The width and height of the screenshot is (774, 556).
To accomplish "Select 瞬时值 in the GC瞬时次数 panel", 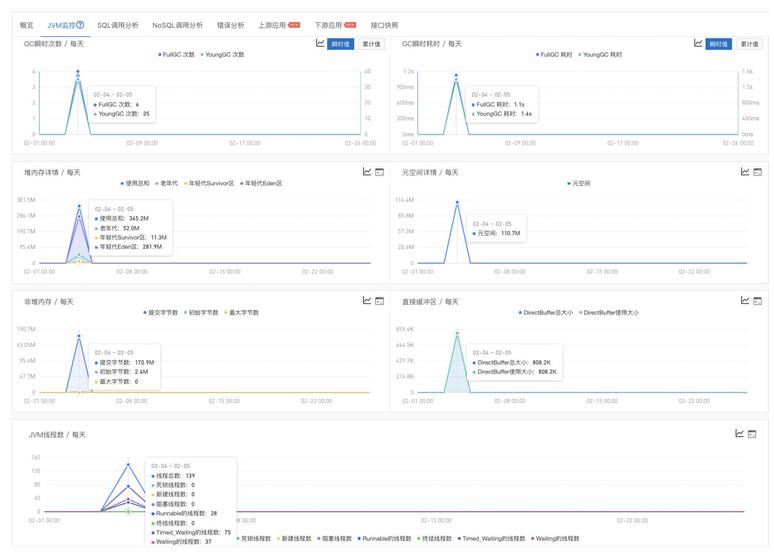I will pyautogui.click(x=341, y=44).
